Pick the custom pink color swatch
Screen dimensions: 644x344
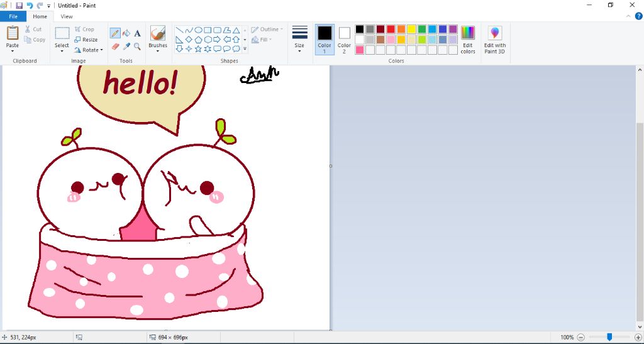360,50
